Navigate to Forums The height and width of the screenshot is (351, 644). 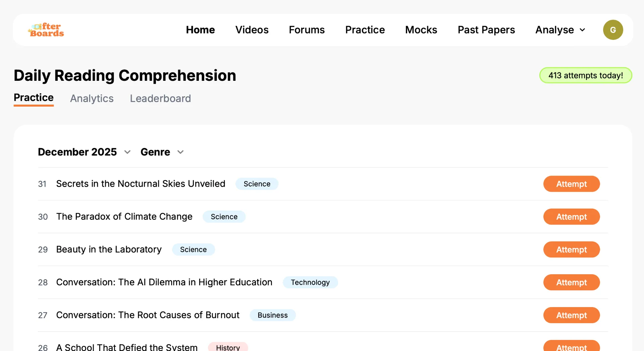307,30
